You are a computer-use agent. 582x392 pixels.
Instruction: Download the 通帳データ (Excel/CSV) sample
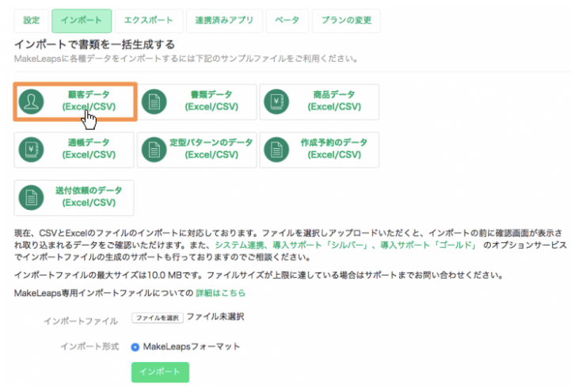point(74,150)
